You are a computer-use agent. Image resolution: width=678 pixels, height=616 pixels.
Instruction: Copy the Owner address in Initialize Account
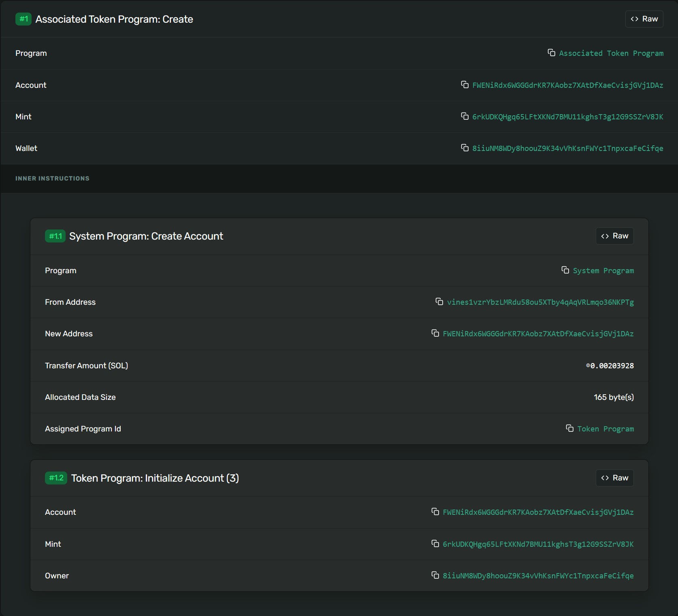(x=435, y=575)
